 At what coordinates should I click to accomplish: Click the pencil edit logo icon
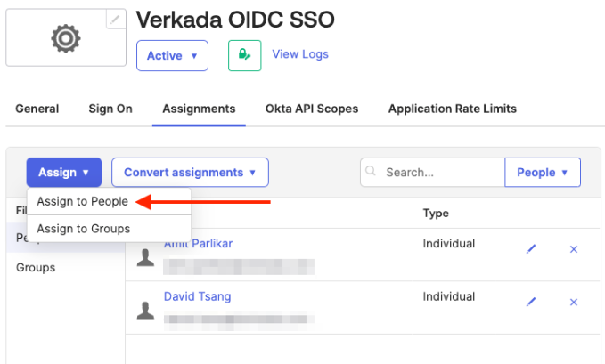point(116,20)
